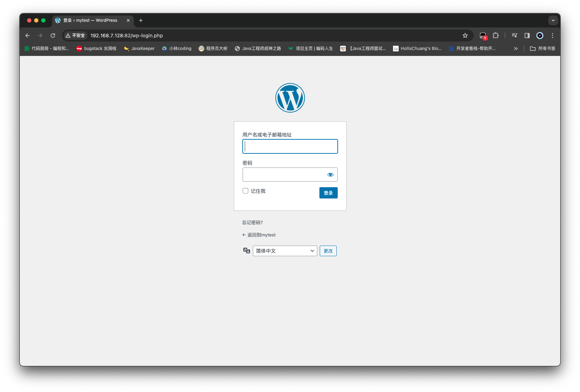Open the extension with red badge

tap(483, 36)
